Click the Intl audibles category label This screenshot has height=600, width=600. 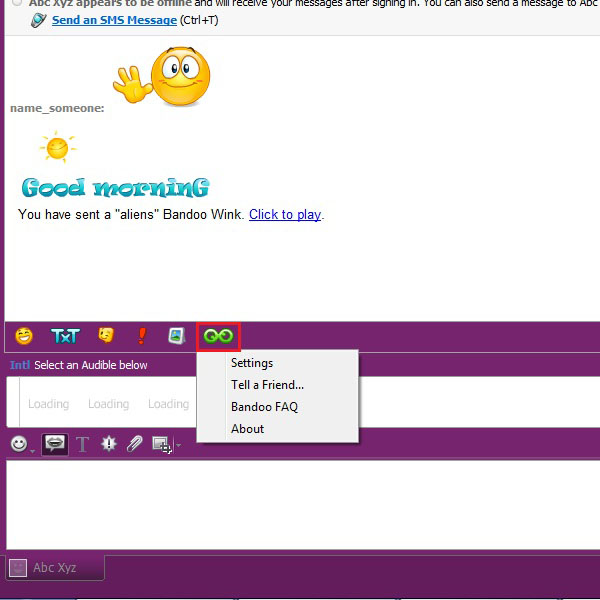click(20, 365)
